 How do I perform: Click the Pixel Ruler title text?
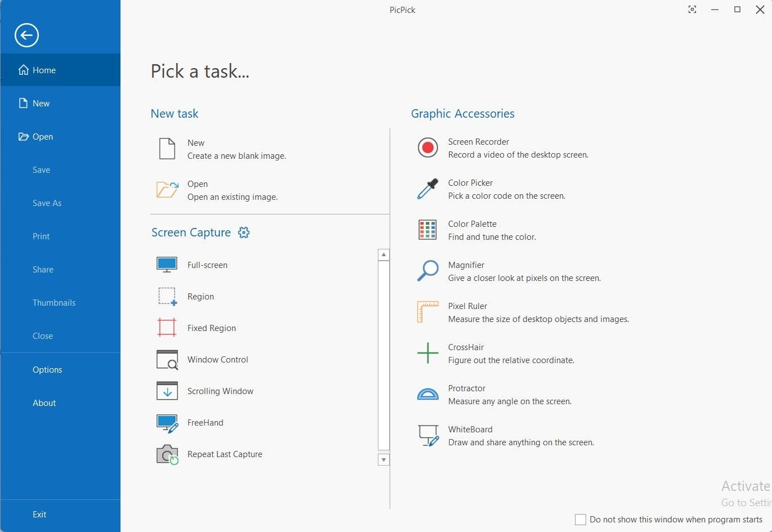click(x=467, y=306)
